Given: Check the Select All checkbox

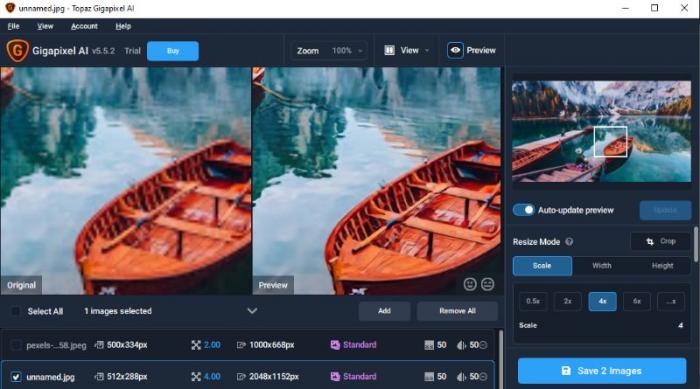Looking at the screenshot, I should coord(15,311).
